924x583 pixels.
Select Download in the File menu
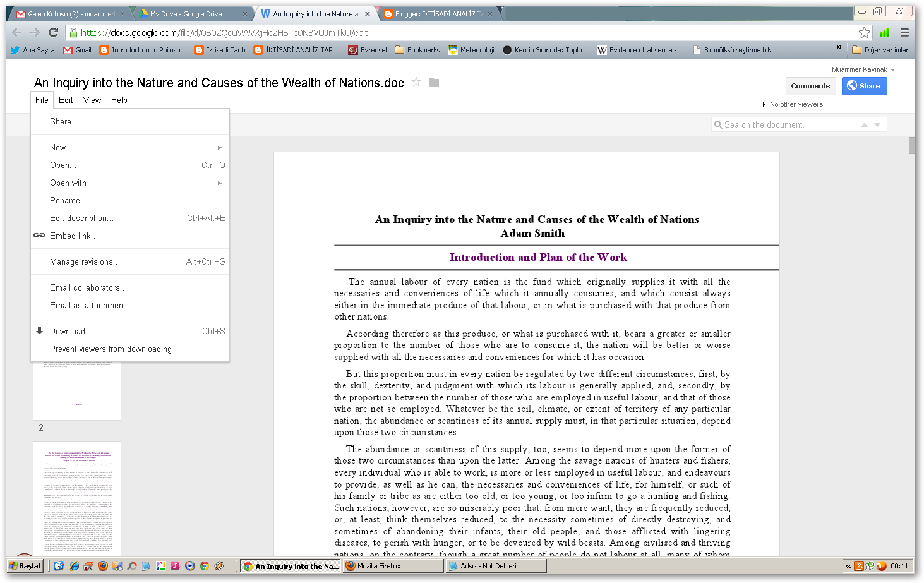(x=130, y=332)
